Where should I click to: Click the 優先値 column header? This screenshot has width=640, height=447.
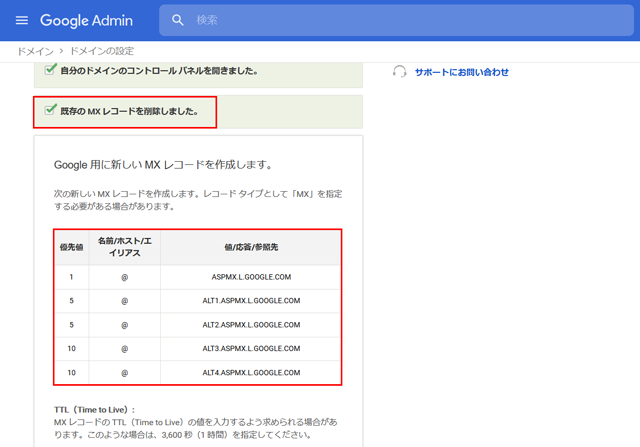[71, 247]
